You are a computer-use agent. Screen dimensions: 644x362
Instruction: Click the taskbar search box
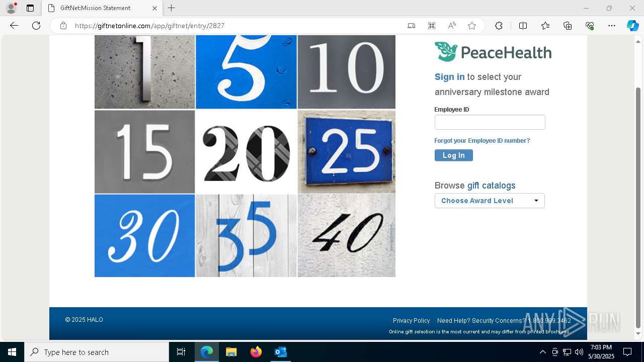point(97,352)
